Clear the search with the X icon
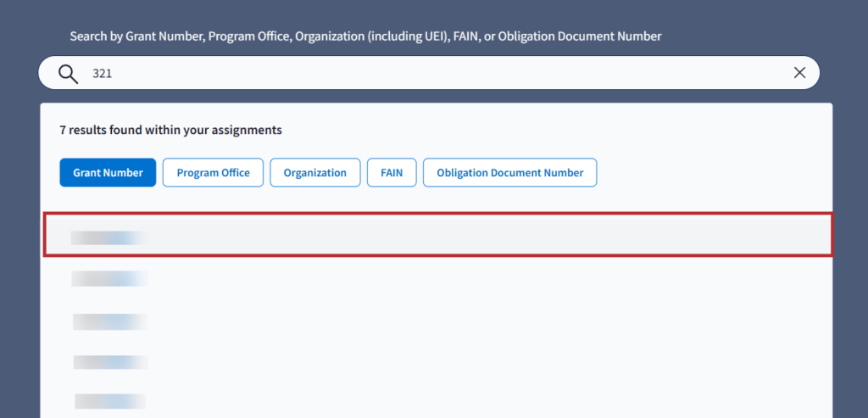This screenshot has width=868, height=418. tap(798, 73)
